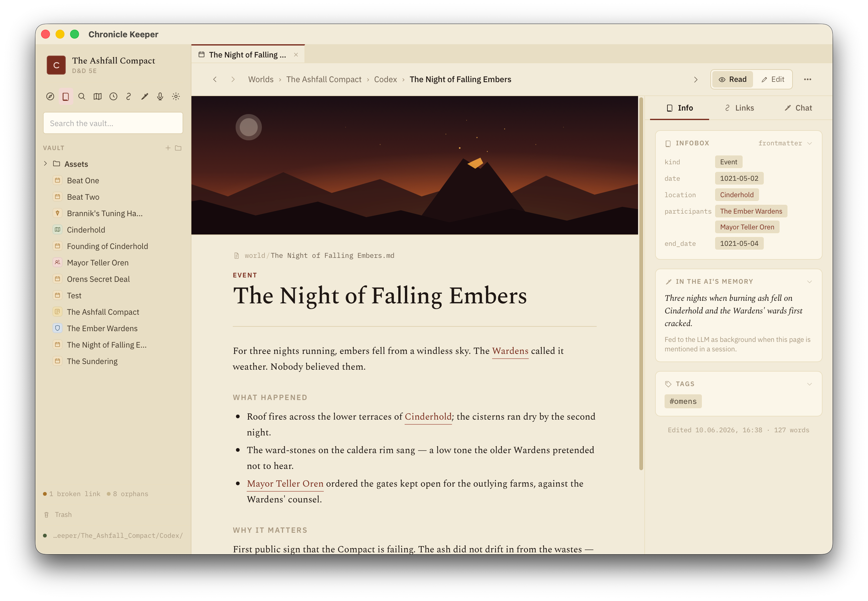Expand the Assets folder
The height and width of the screenshot is (601, 868).
pyautogui.click(x=45, y=164)
